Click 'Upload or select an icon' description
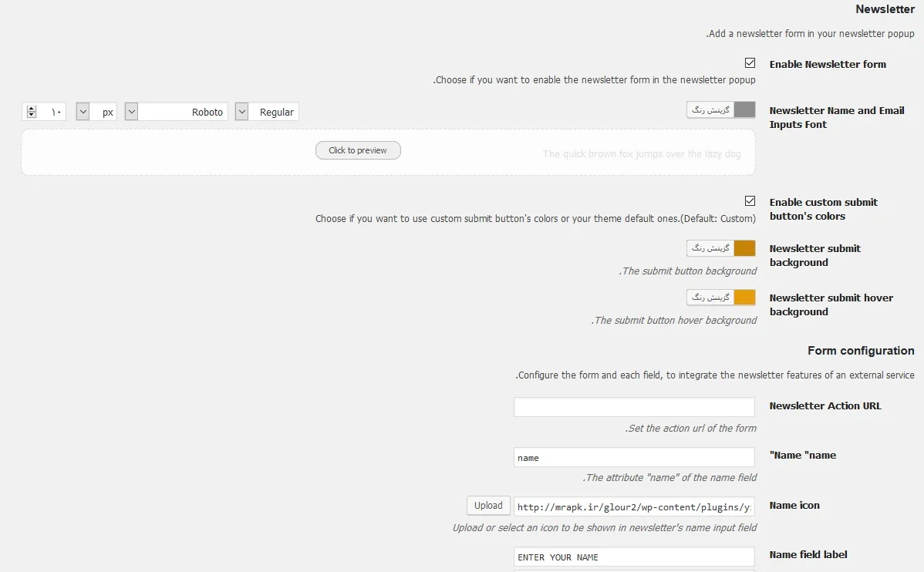924x572 pixels. coord(604,528)
